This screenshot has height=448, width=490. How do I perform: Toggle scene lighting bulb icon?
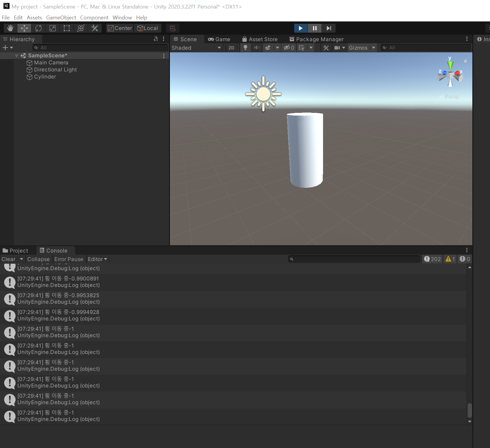point(245,48)
